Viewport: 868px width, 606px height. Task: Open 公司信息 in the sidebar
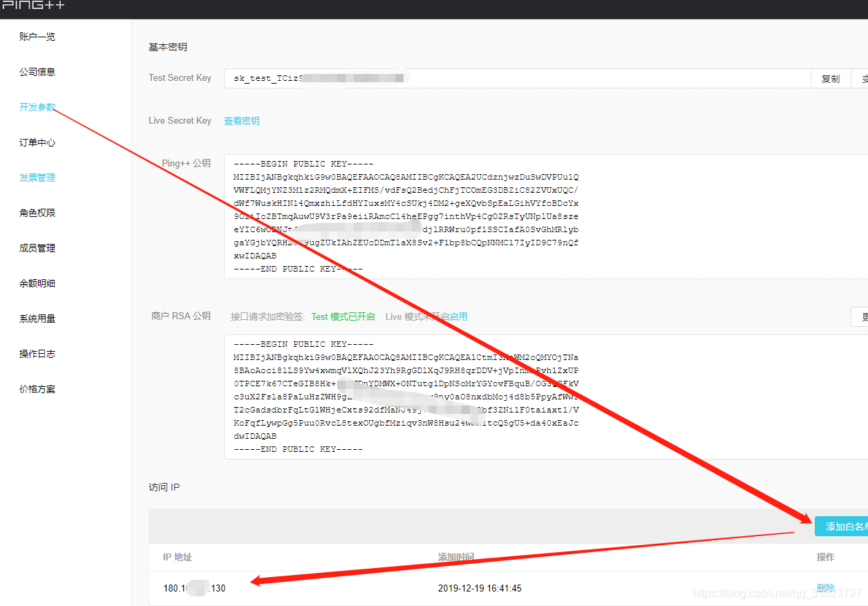[37, 72]
